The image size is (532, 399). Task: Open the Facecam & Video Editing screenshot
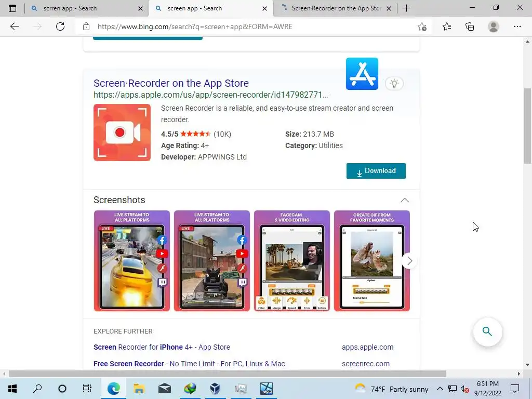coord(292,261)
